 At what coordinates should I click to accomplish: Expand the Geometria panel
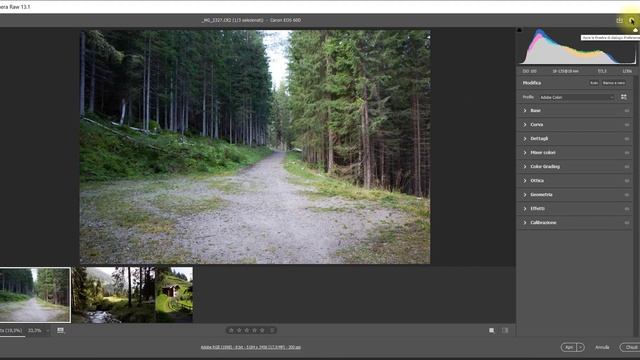pyautogui.click(x=575, y=195)
